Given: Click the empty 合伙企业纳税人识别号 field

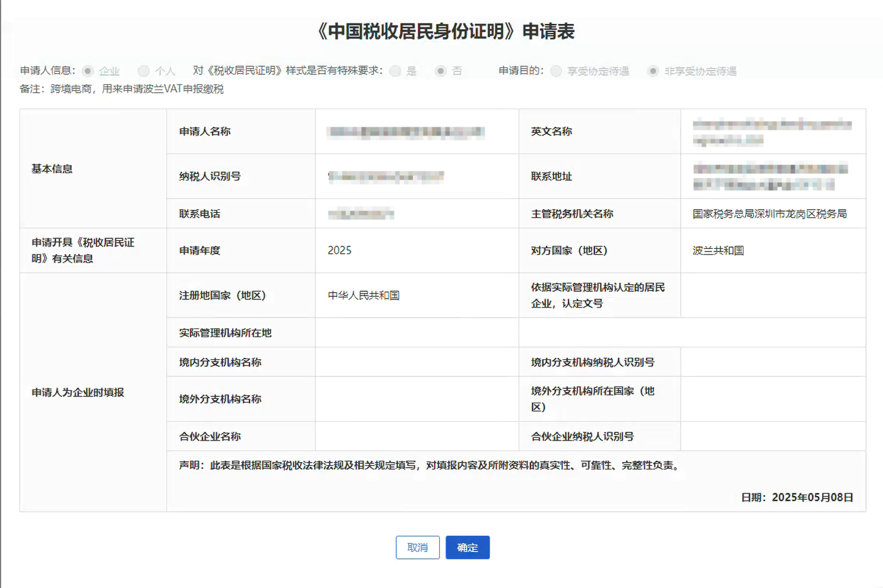Looking at the screenshot, I should coord(773,436).
